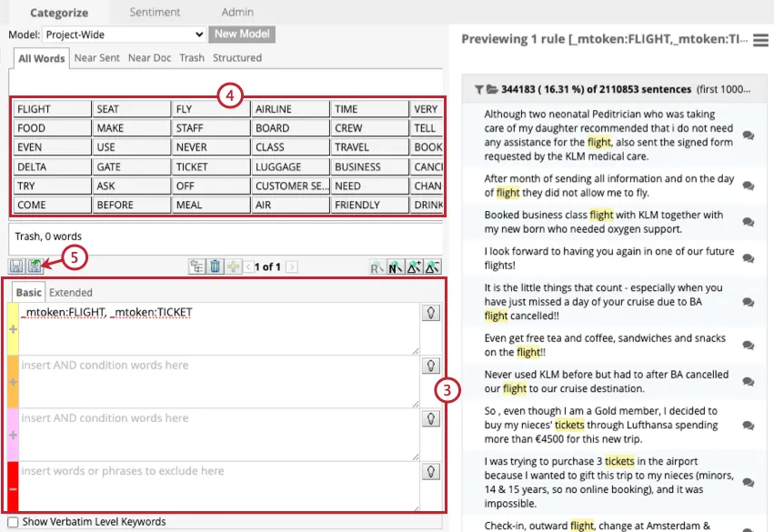Open the Extended rule tab

click(x=70, y=293)
